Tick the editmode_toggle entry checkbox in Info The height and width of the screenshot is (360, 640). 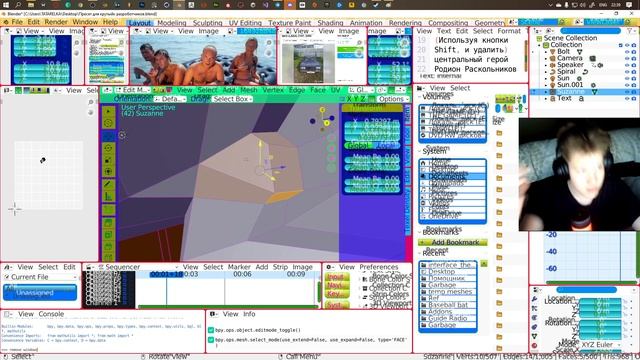[211, 330]
